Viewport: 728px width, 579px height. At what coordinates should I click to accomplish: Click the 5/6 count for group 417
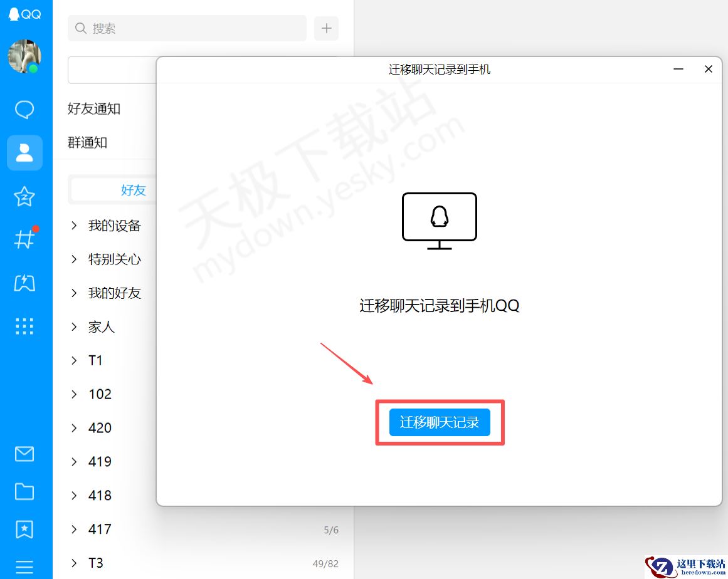(331, 530)
